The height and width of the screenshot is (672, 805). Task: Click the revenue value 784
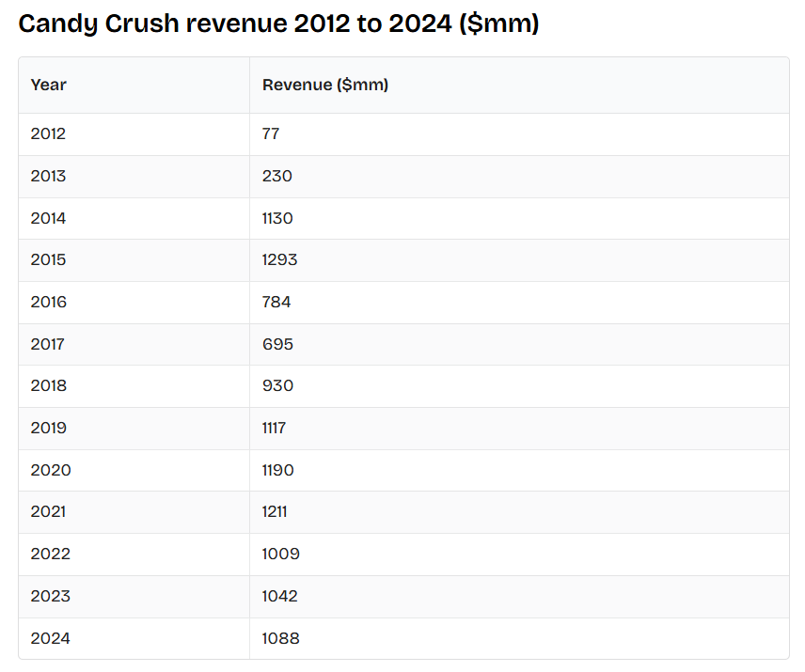(x=276, y=302)
